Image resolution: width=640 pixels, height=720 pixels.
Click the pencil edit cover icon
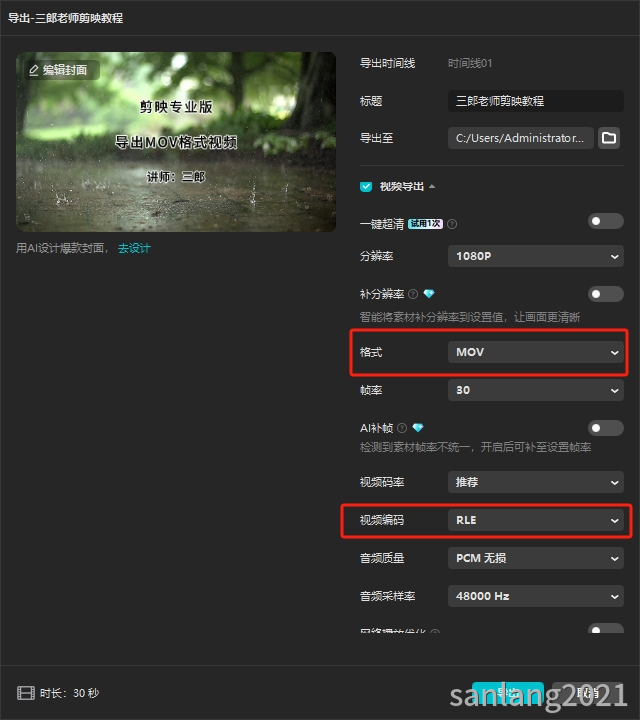(x=34, y=70)
